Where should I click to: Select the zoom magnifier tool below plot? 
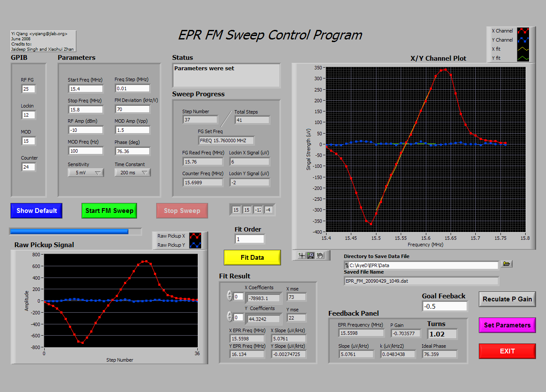point(311,255)
